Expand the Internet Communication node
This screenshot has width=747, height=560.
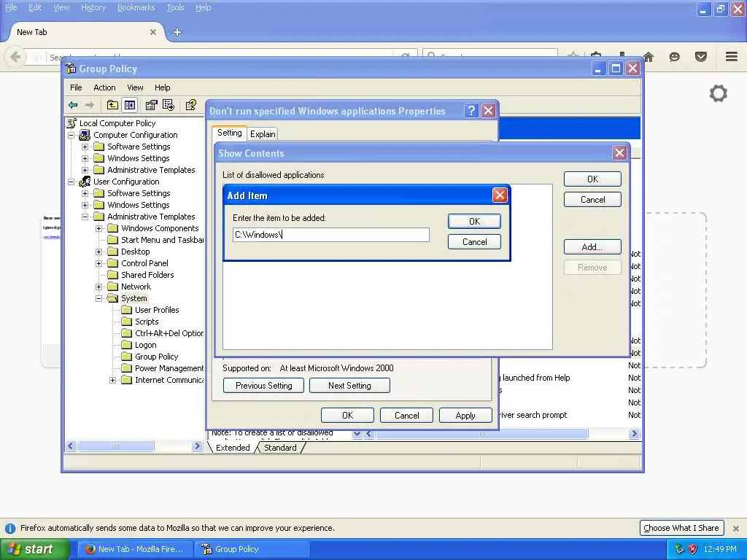pyautogui.click(x=112, y=380)
